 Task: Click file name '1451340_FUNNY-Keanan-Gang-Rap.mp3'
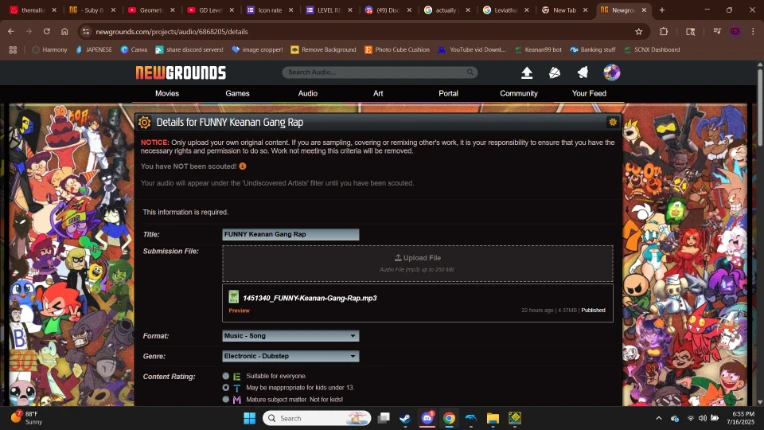(x=310, y=298)
